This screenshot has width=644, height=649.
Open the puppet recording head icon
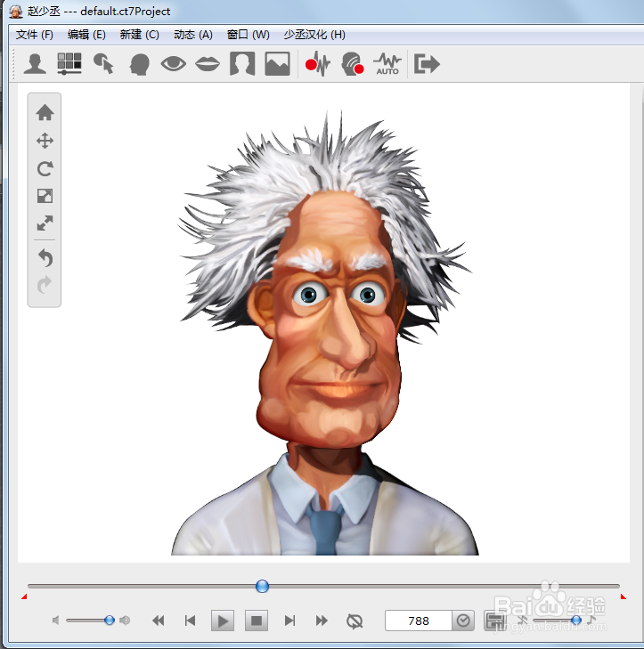point(353,64)
